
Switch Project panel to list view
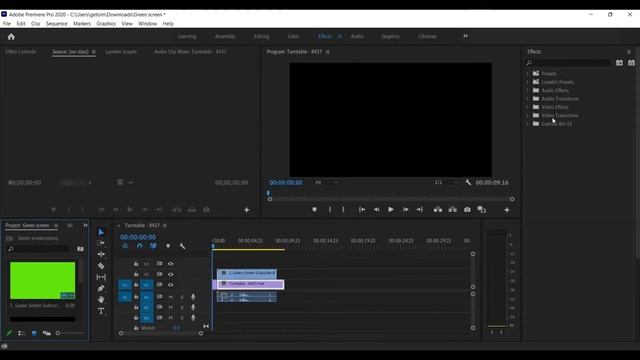(x=22, y=333)
